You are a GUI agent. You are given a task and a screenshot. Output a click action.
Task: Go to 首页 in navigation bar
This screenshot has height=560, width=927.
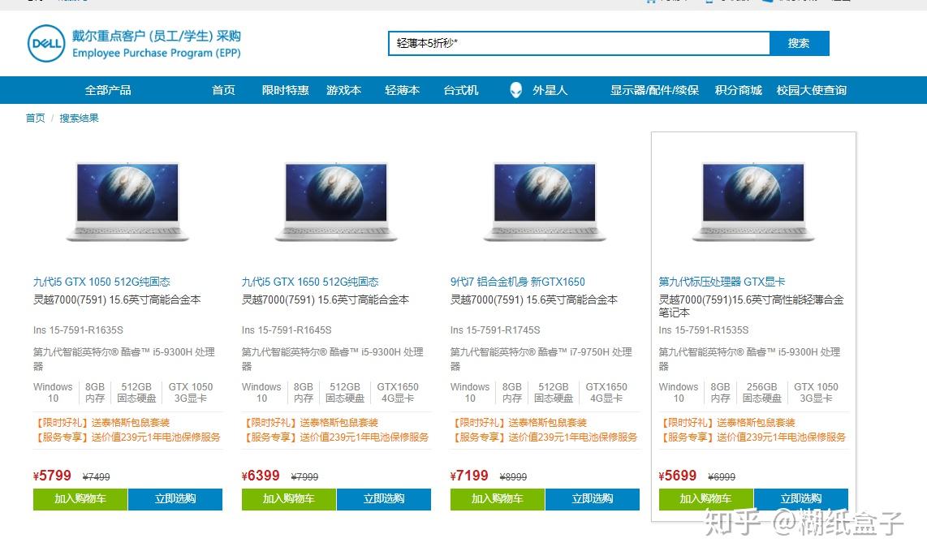click(223, 90)
